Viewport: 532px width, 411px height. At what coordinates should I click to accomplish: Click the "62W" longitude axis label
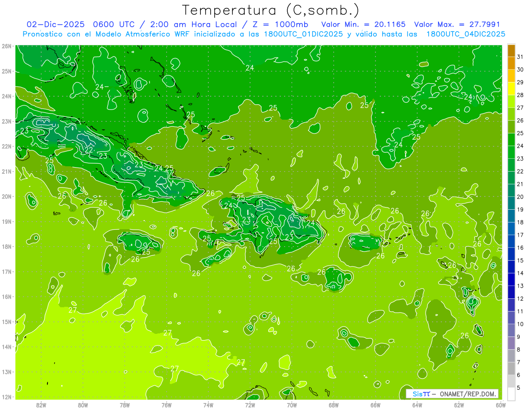[459, 404]
